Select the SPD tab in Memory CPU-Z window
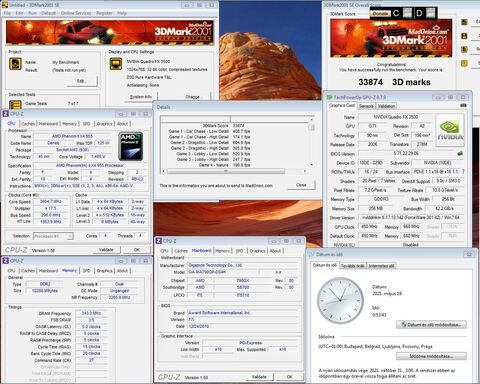Screen dimensions: 480x384 pos(86,271)
